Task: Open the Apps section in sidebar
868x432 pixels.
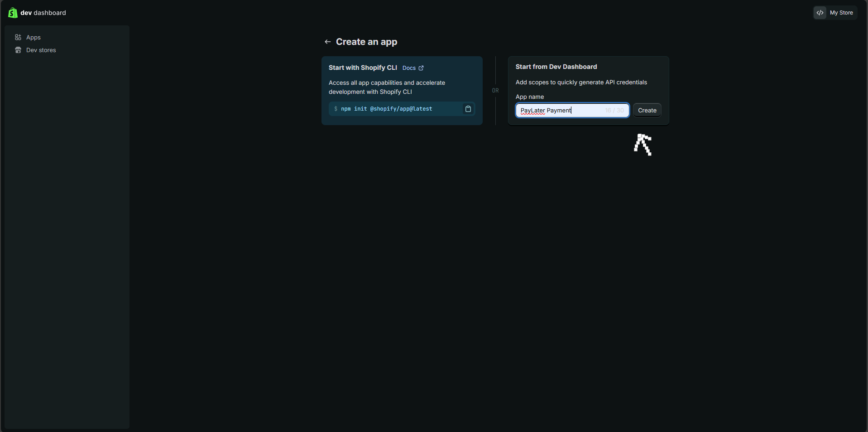Action: (x=33, y=37)
